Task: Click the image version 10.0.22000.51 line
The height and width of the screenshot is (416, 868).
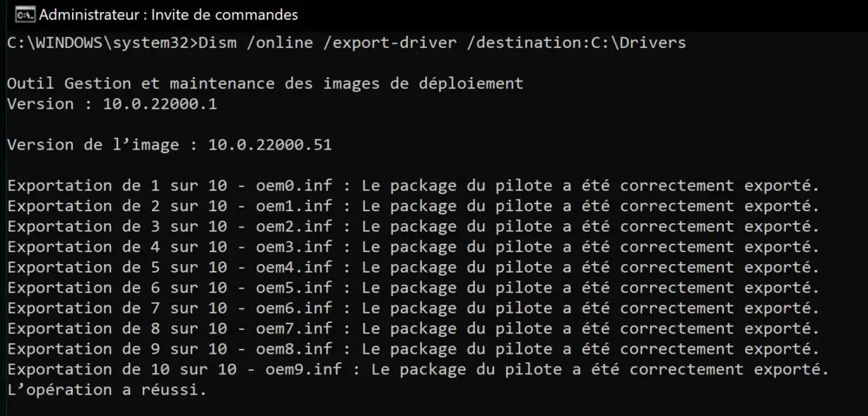Action: [168, 144]
